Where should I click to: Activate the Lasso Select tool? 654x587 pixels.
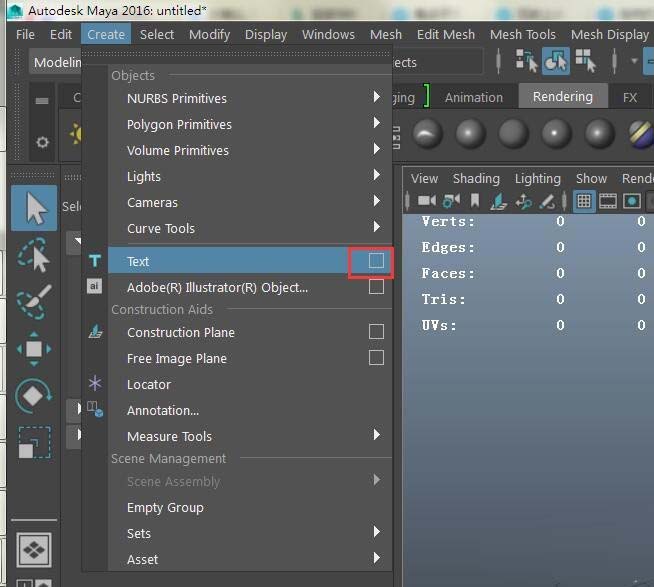[34, 254]
